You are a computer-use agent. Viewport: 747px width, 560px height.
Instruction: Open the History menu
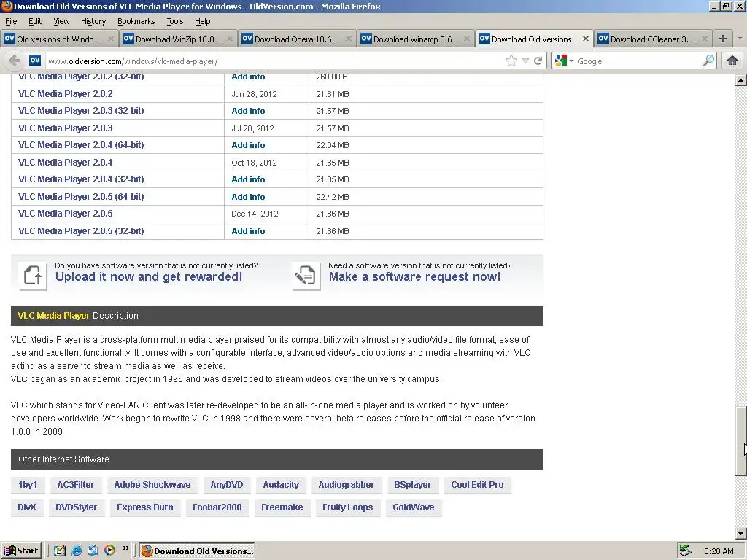coord(93,21)
